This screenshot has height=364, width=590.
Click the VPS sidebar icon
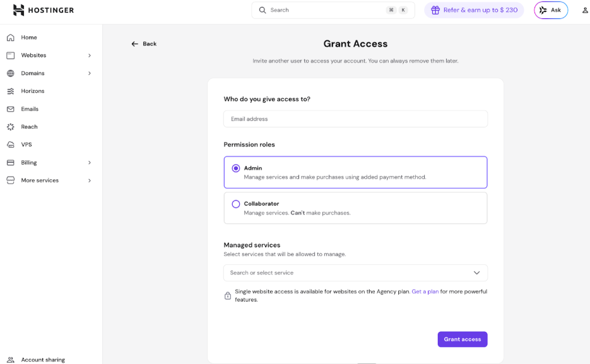[10, 144]
